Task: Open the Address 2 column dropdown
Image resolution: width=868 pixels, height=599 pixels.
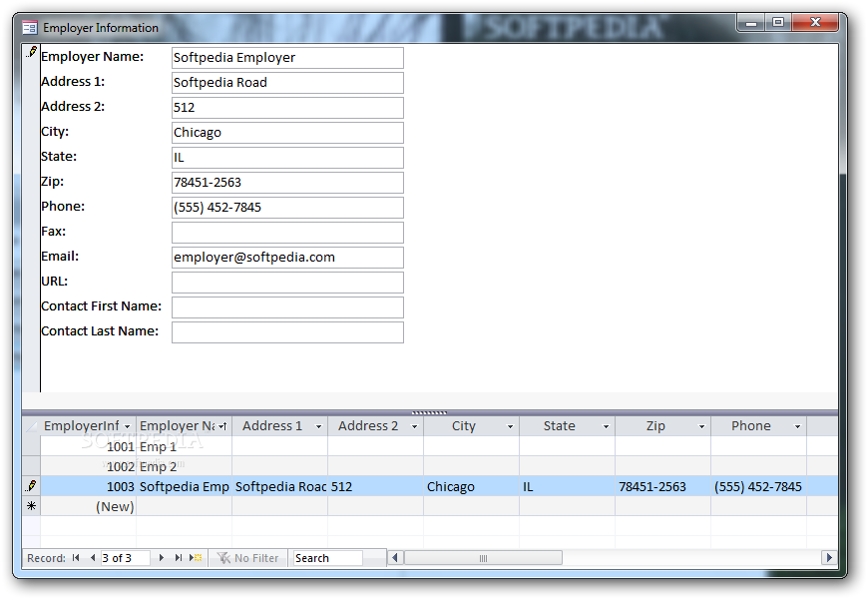Action: coord(414,426)
